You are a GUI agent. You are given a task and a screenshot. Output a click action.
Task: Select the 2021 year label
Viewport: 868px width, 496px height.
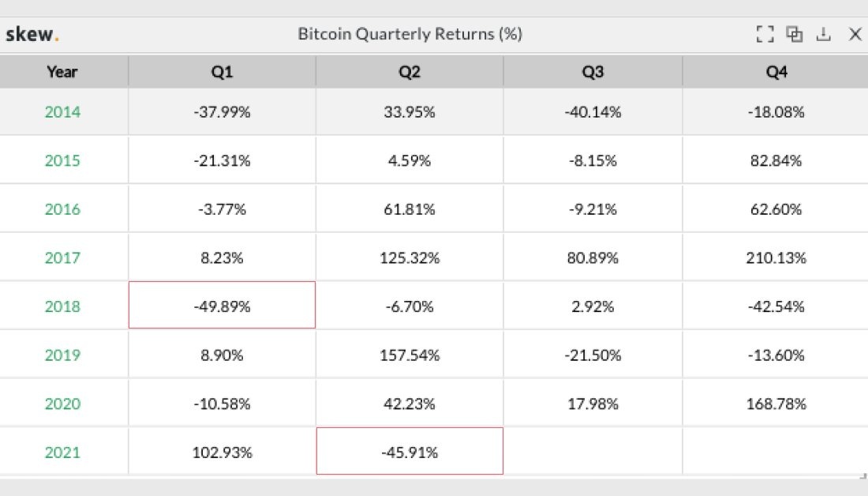62,453
